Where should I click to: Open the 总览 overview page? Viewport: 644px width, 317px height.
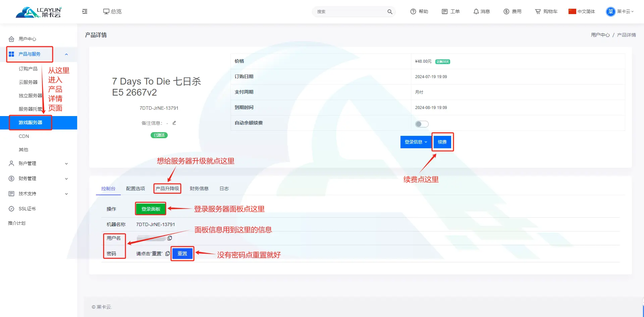click(112, 11)
